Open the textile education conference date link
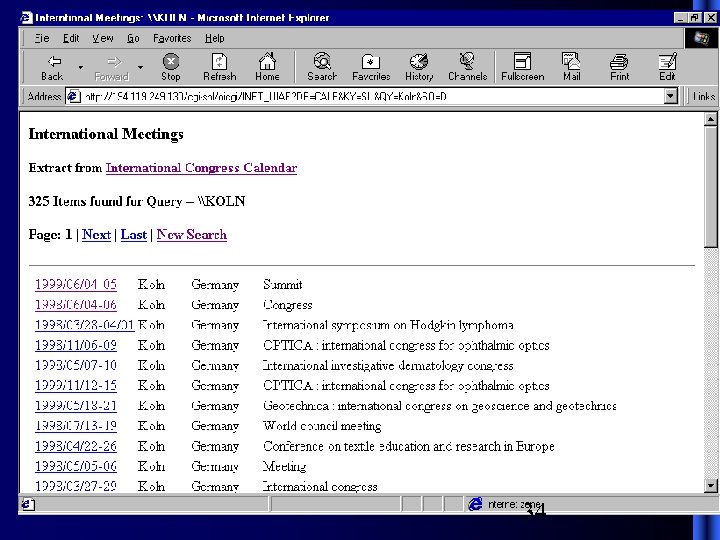720x540 pixels. [76, 446]
